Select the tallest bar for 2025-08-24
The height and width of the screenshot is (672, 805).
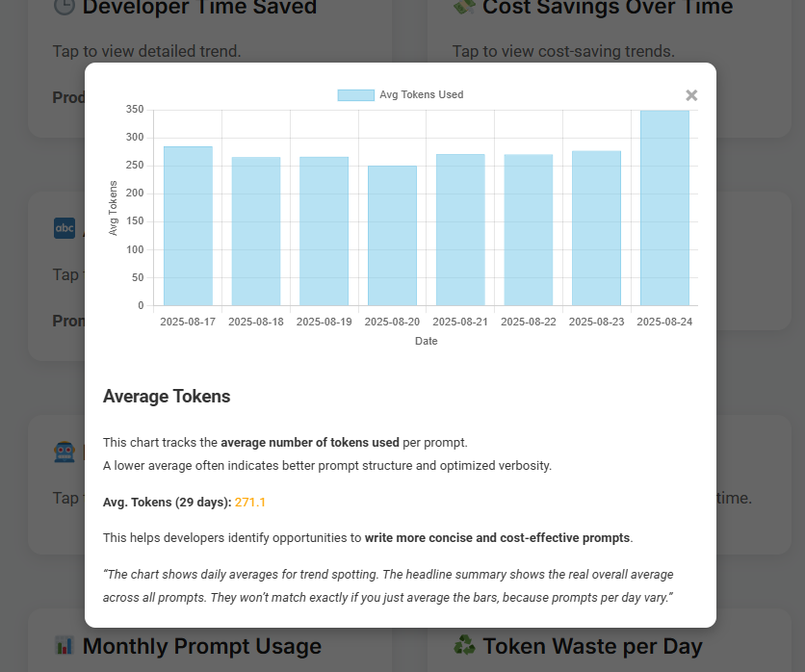[663, 207]
